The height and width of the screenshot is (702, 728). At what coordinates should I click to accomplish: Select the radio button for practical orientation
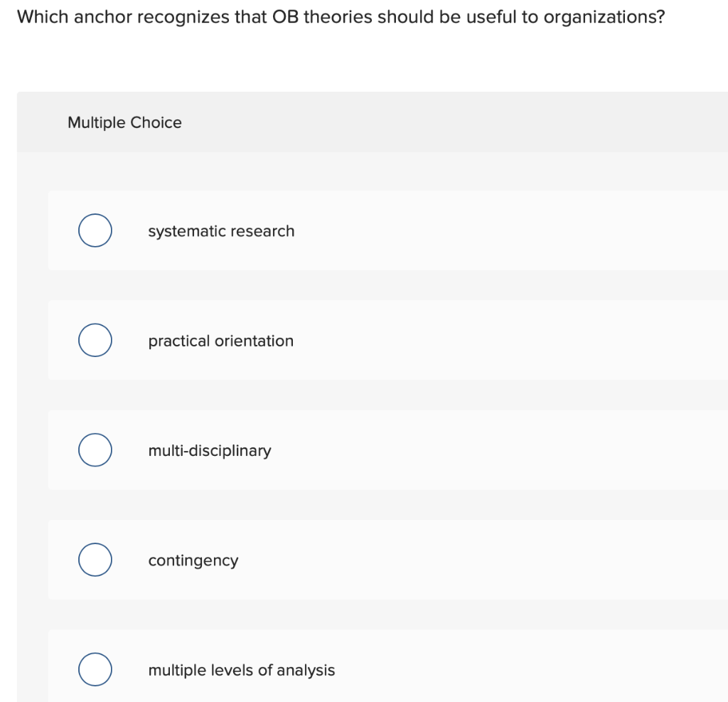(95, 340)
